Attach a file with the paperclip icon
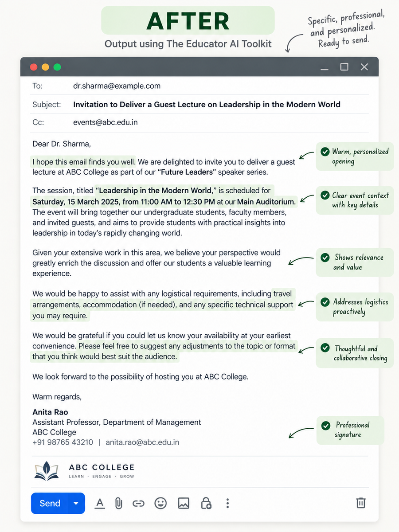Image resolution: width=399 pixels, height=532 pixels. [x=118, y=503]
